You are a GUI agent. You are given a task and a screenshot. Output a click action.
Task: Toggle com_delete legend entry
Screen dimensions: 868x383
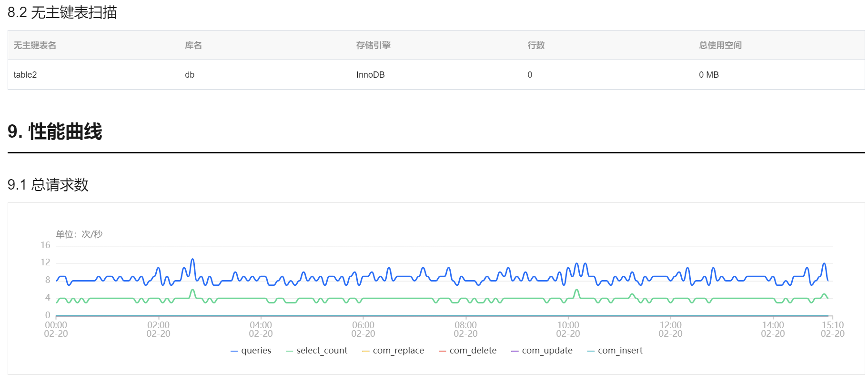[x=468, y=351]
